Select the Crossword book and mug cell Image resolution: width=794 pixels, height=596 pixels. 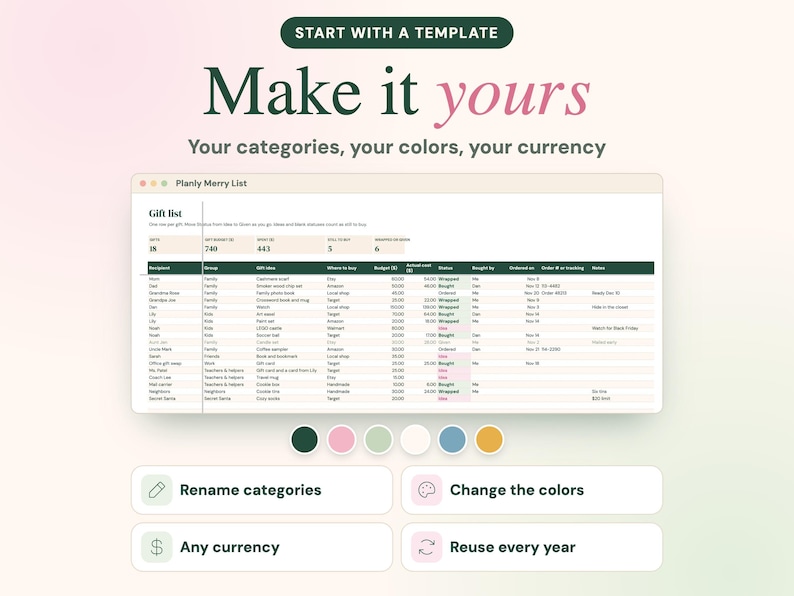pos(282,300)
